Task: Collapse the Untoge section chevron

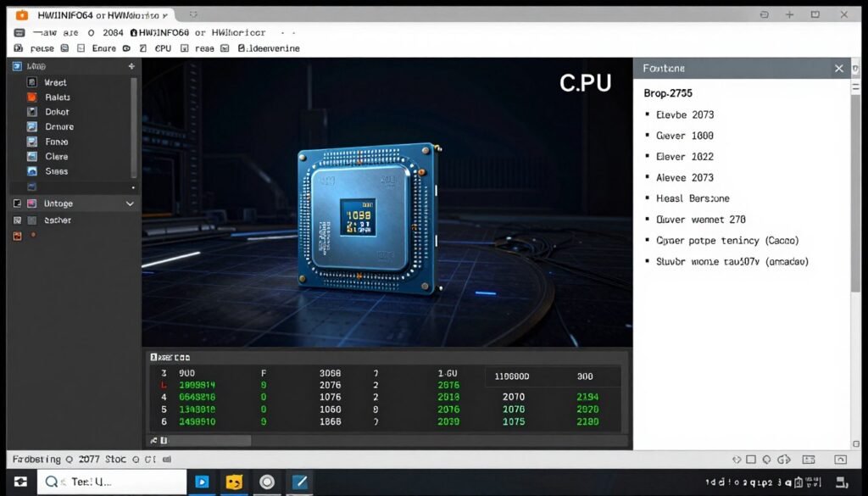Action: click(x=131, y=203)
